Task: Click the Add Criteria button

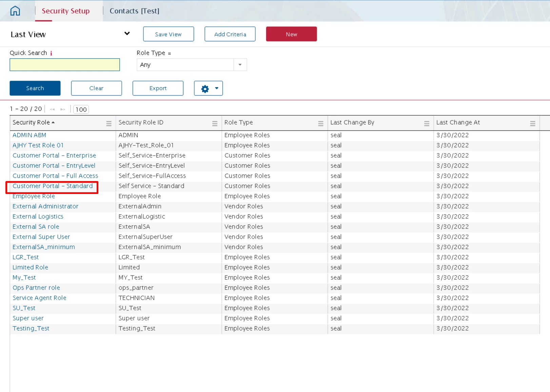Action: [x=230, y=34]
